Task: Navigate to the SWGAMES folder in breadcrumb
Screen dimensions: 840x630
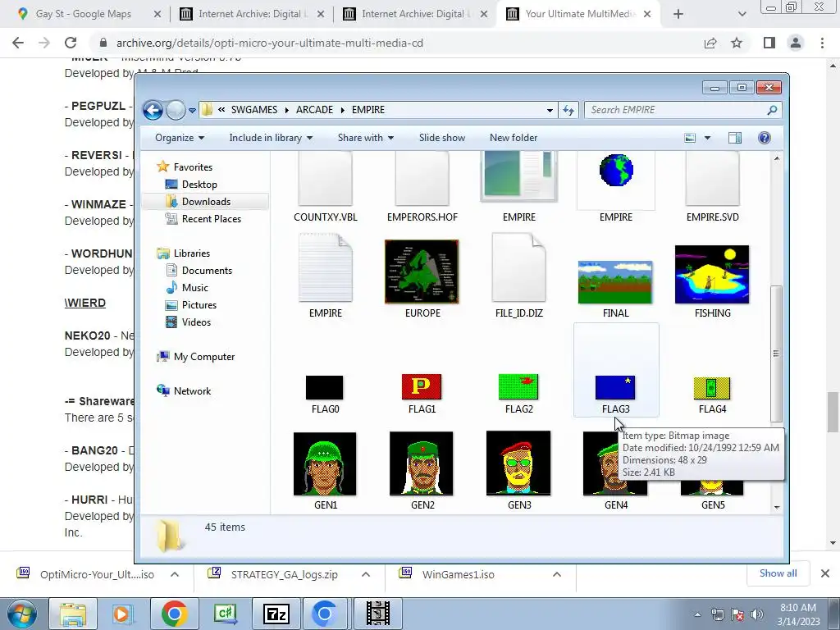Action: pyautogui.click(x=254, y=110)
